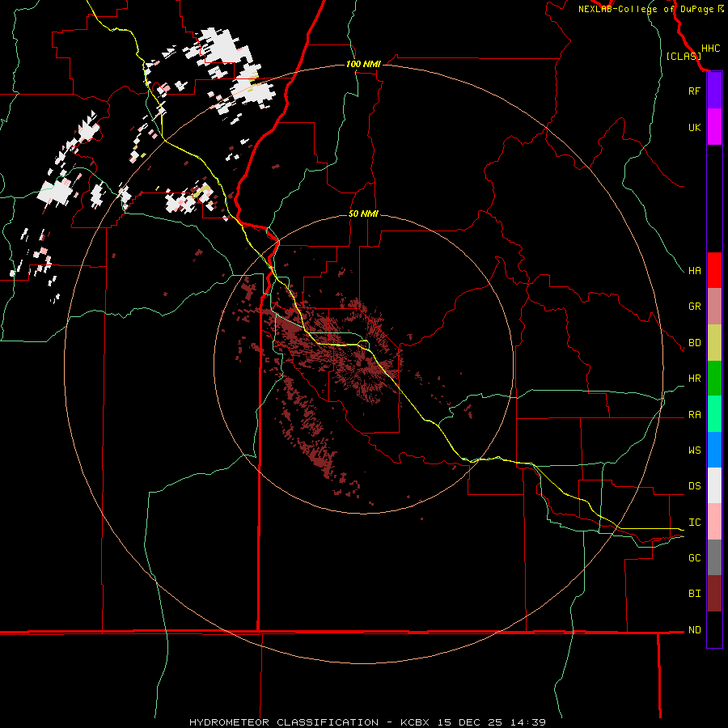
Task: Pick the yellow BD legend swatch
Action: coord(714,343)
